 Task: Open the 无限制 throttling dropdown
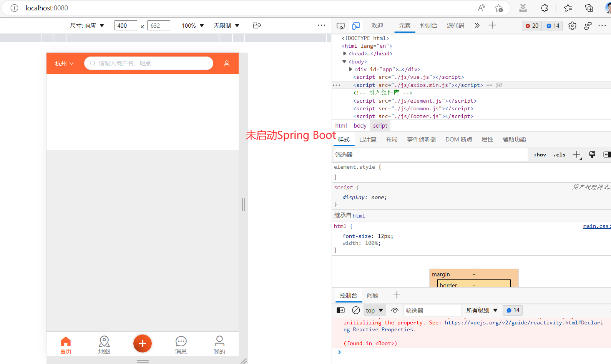pos(226,25)
